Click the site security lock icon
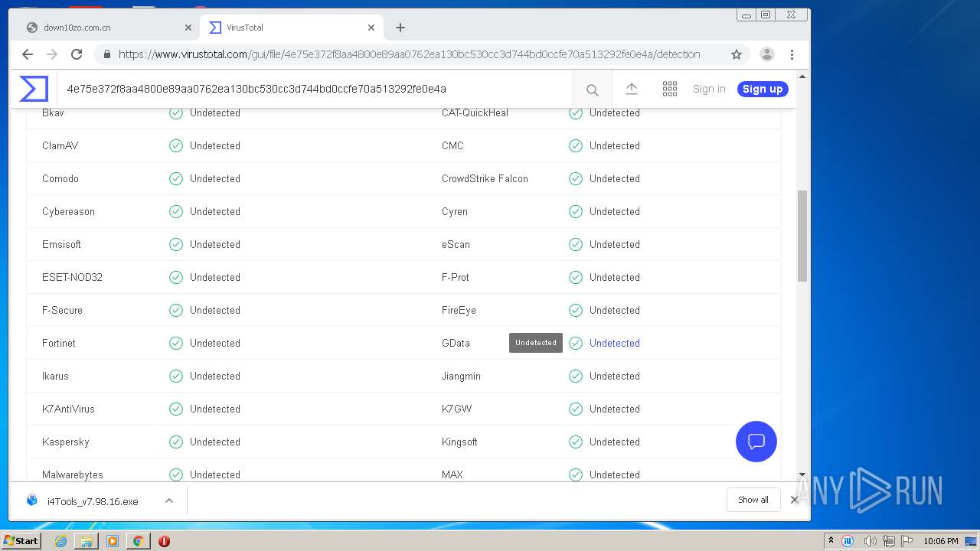This screenshot has height=551, width=980. coord(107,54)
